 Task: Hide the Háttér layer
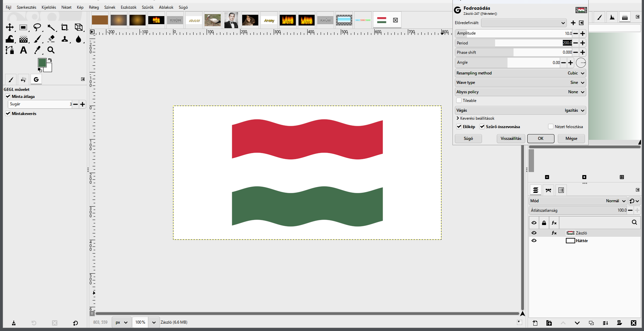(534, 241)
